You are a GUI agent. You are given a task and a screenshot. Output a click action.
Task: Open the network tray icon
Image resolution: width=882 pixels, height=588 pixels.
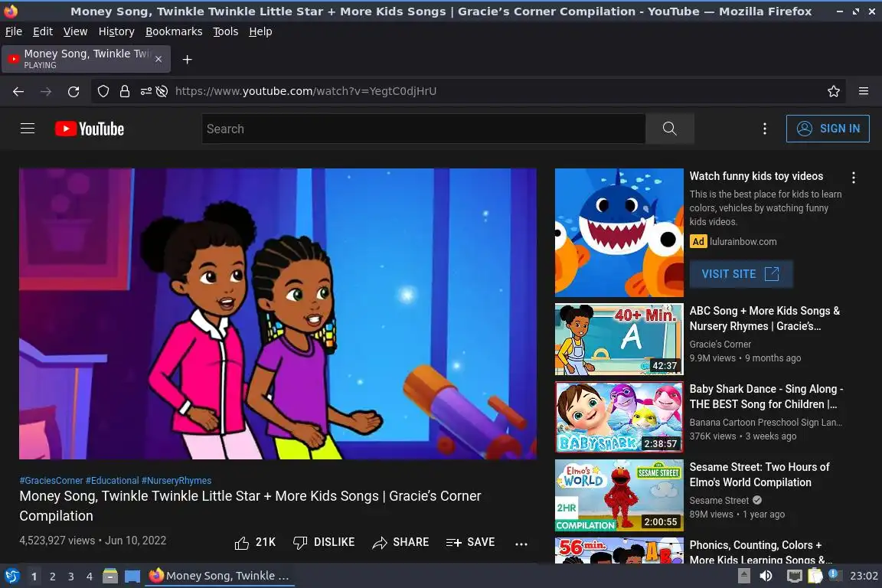pos(794,576)
